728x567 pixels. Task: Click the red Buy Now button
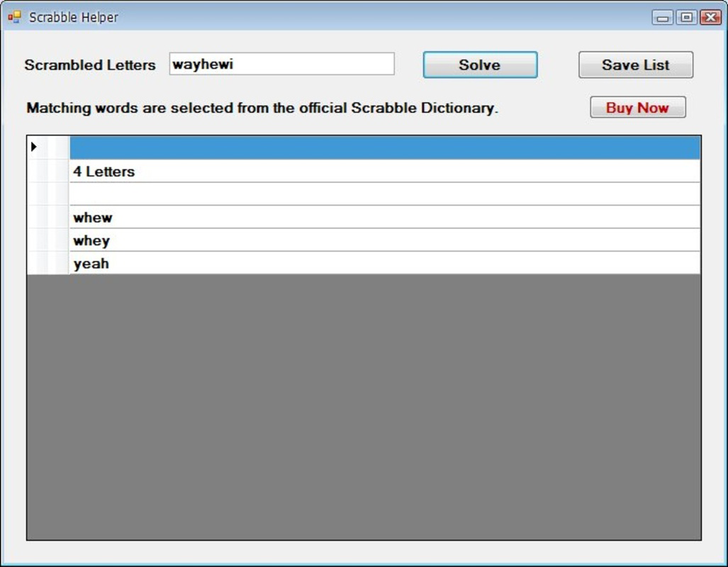(637, 107)
